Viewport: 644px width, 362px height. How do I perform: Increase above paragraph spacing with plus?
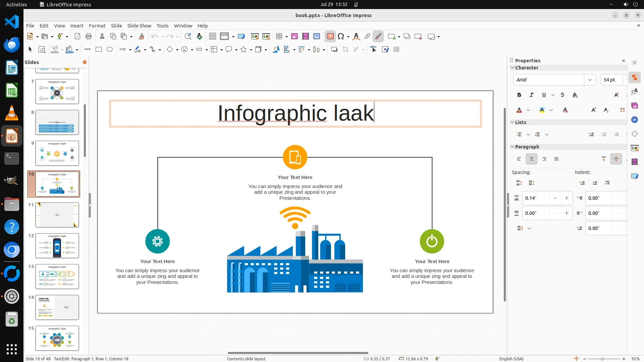(567, 198)
